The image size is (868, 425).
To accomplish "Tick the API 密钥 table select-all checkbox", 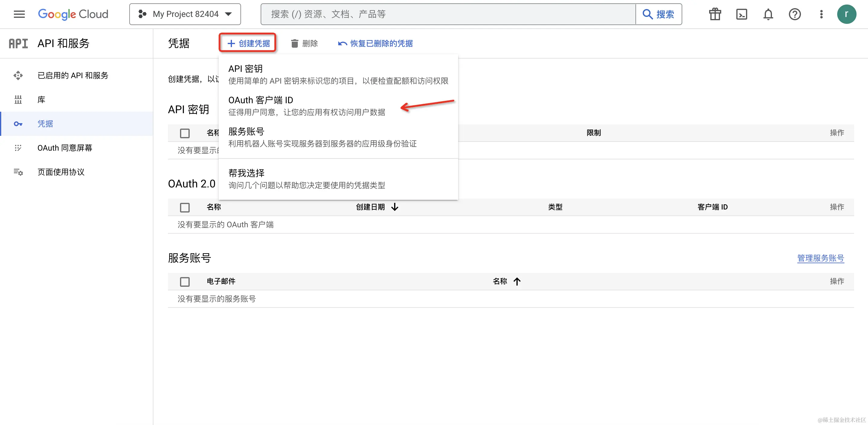I will click(x=185, y=133).
